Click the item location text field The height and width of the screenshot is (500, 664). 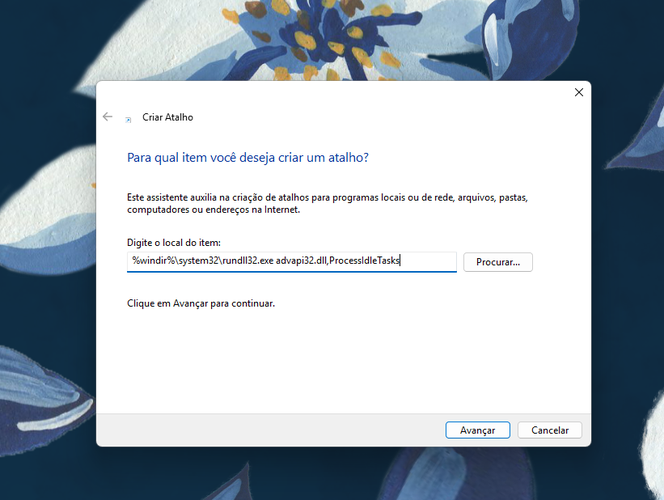tap(292, 261)
